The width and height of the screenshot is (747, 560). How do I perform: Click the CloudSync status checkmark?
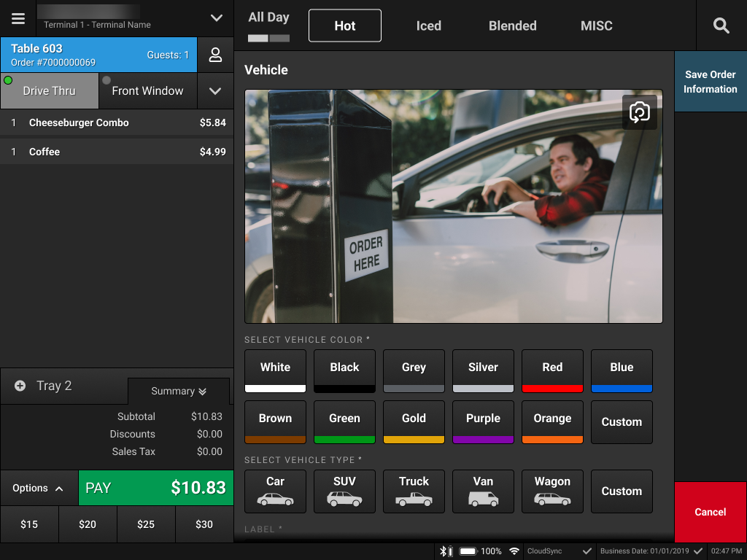pos(587,551)
